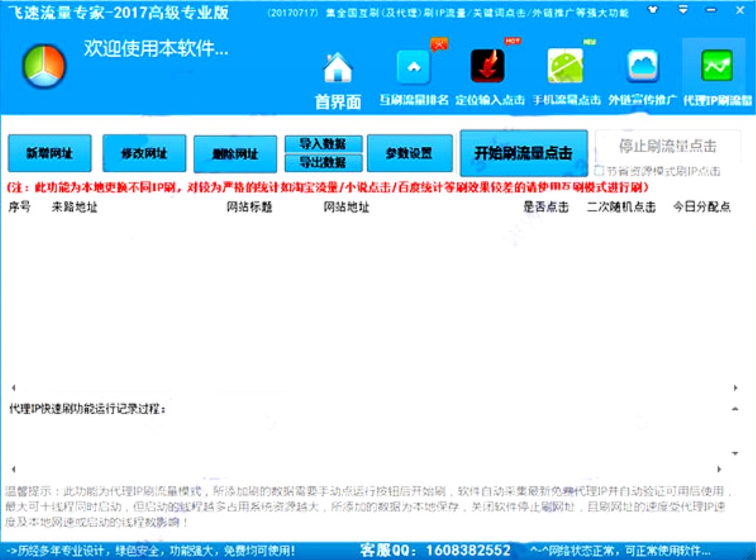Open the 手机流量点击 android icon
756x560 pixels.
565,66
